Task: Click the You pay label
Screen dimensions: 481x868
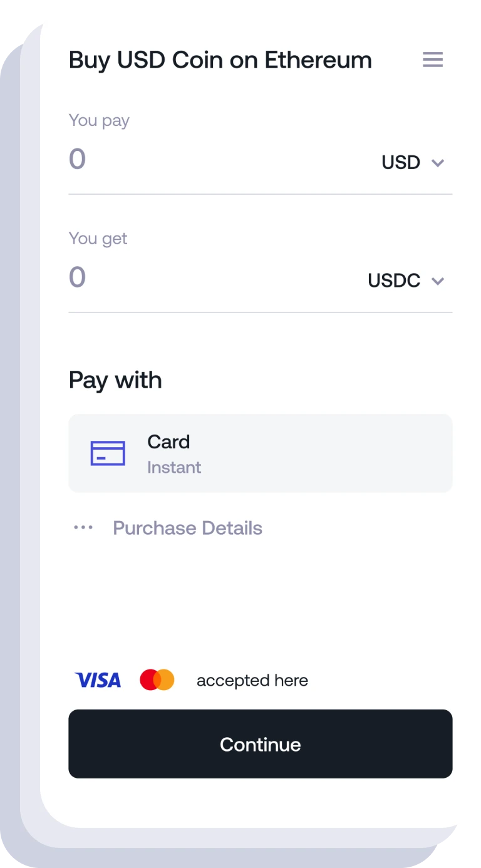Action: [x=99, y=120]
